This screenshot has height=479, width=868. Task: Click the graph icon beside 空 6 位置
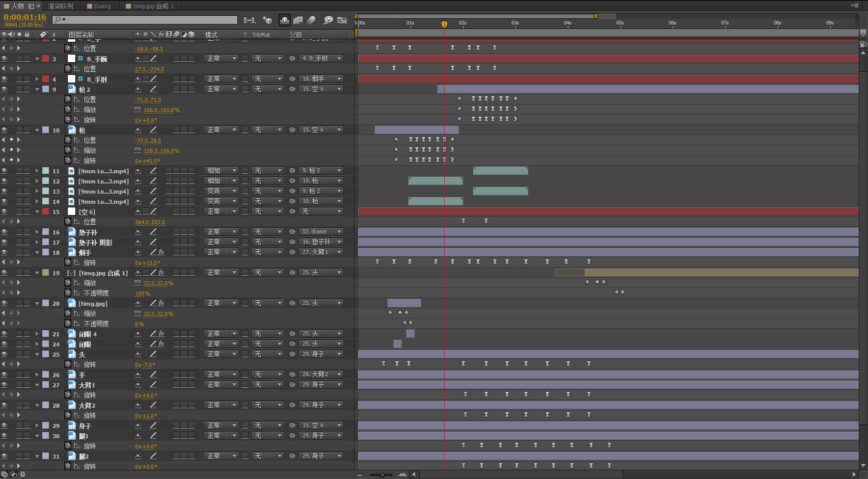[77, 222]
